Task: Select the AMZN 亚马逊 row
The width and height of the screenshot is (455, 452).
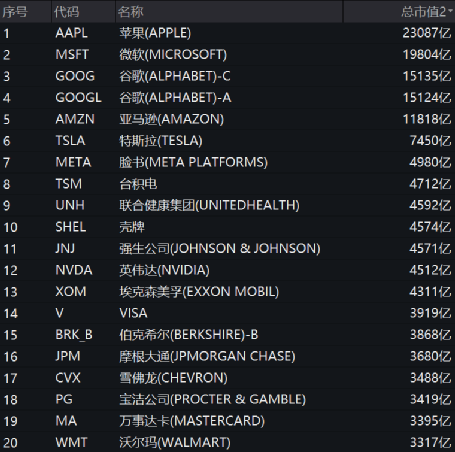Action: click(x=227, y=119)
